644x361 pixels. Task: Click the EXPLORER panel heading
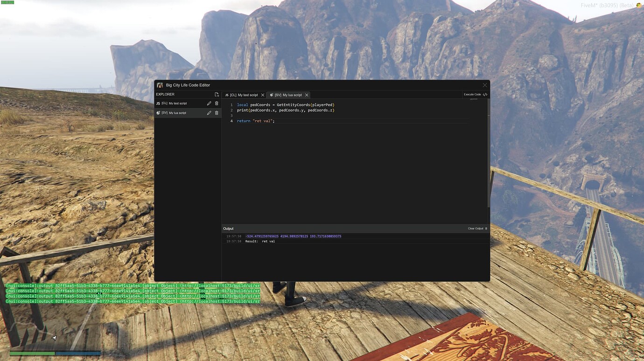click(165, 95)
